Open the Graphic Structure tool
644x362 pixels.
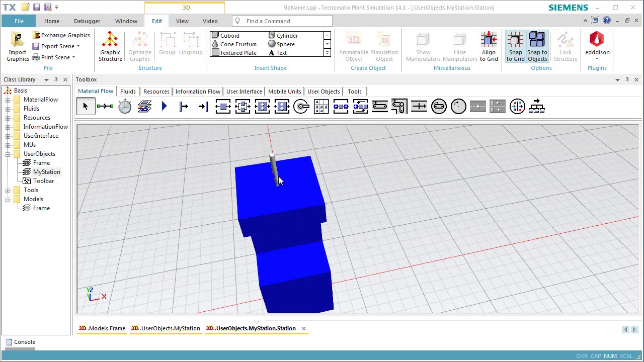[110, 47]
